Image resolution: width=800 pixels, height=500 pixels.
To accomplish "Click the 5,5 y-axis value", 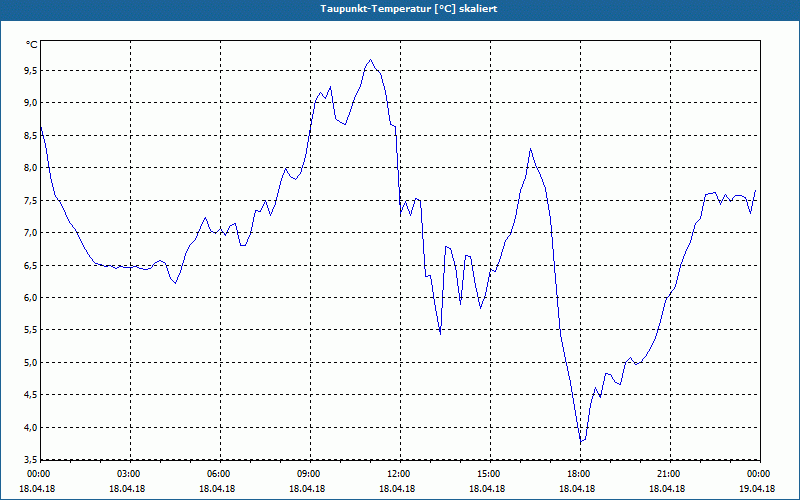I will pos(31,330).
